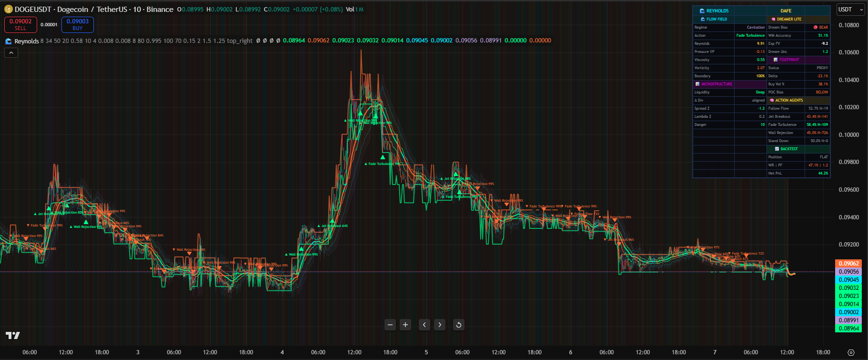This screenshot has width=868, height=360.
Task: Click the 0.09056 purple price label
Action: coord(848,272)
